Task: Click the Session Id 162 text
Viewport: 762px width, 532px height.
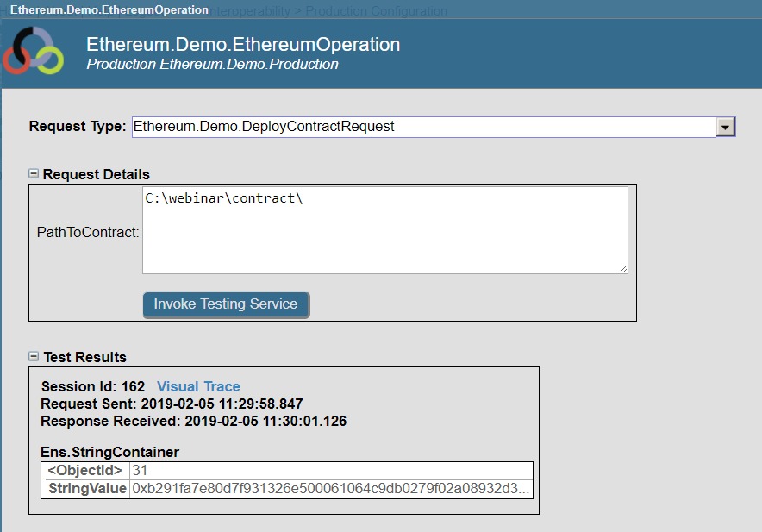Action: click(x=93, y=387)
